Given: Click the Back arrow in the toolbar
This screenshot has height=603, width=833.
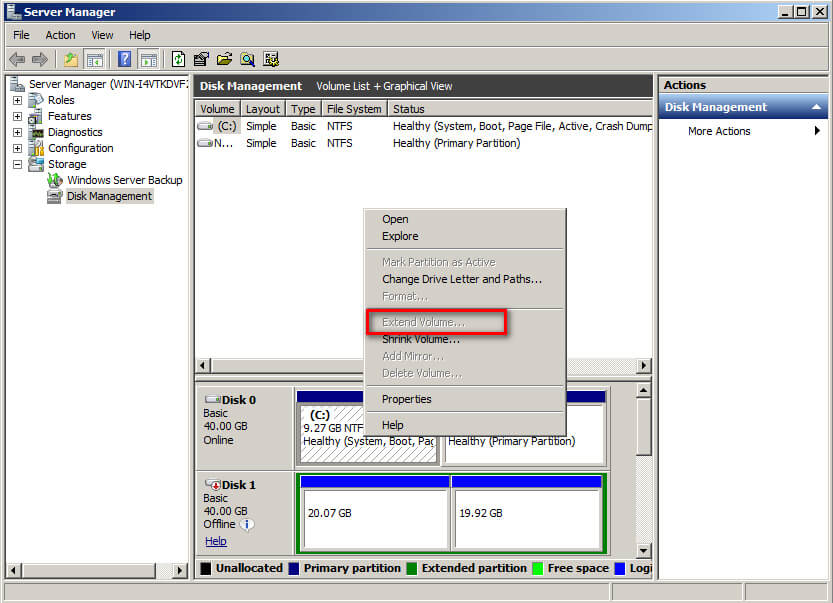Looking at the screenshot, I should 17,59.
